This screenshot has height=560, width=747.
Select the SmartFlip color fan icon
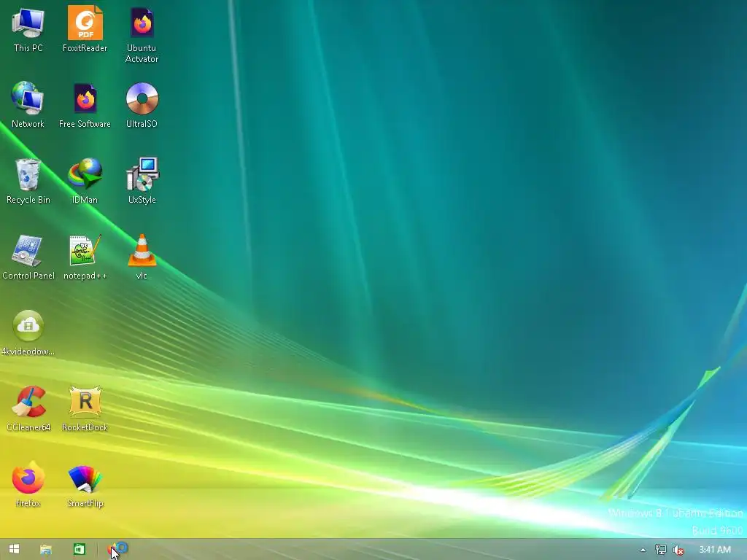[85, 478]
